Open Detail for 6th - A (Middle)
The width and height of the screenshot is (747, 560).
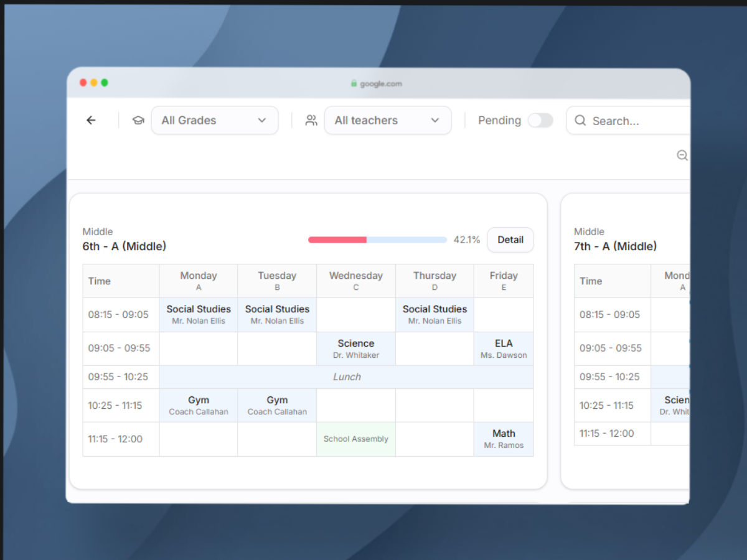coord(510,240)
